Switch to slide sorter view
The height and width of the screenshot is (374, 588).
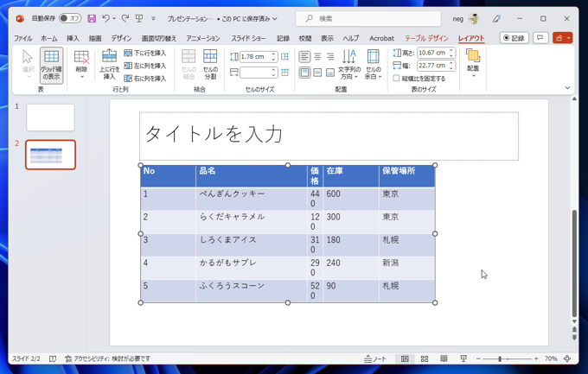point(425,359)
